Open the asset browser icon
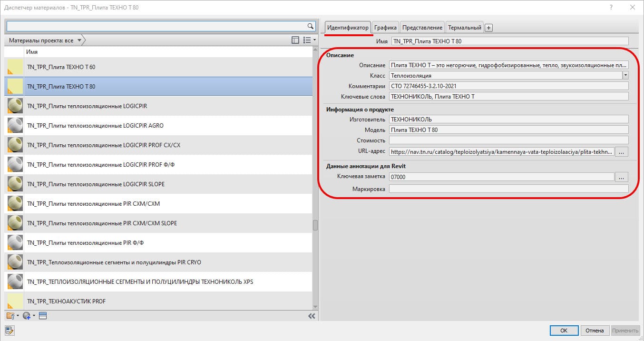Image resolution: width=644 pixels, height=341 pixels. [x=42, y=316]
